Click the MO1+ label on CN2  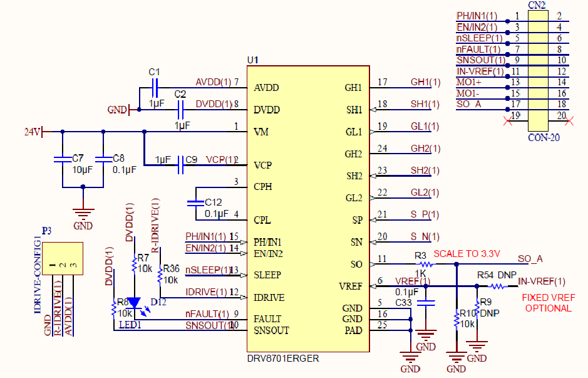(469, 82)
